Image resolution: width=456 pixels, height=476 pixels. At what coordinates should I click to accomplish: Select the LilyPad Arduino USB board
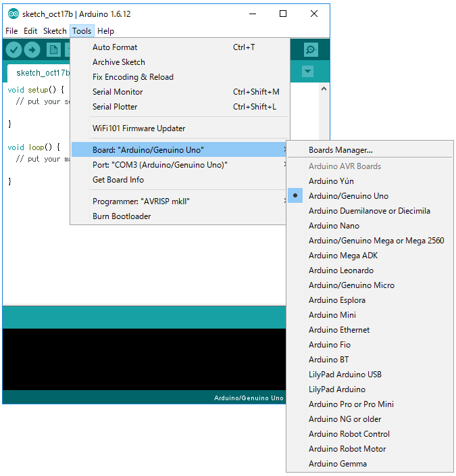370,375
